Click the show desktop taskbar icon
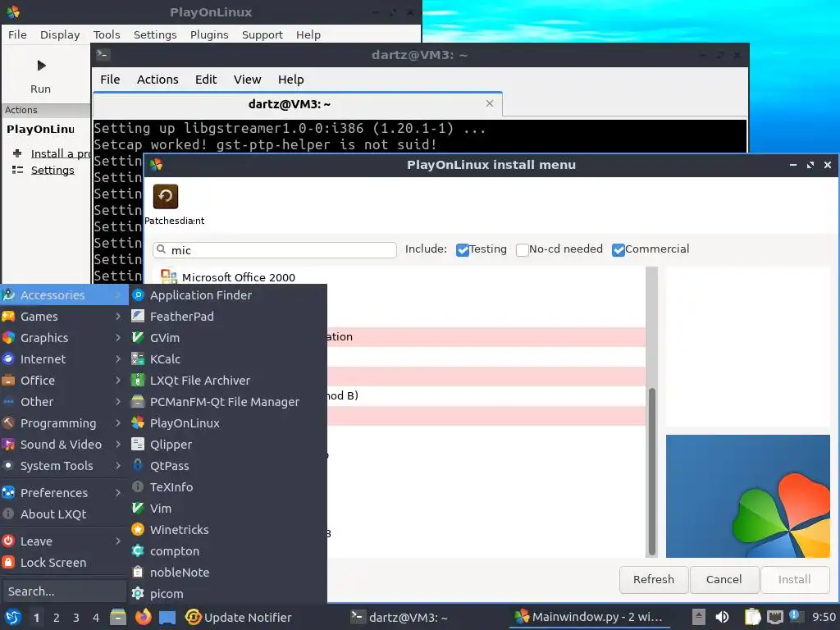The height and width of the screenshot is (630, 840). tap(167, 618)
